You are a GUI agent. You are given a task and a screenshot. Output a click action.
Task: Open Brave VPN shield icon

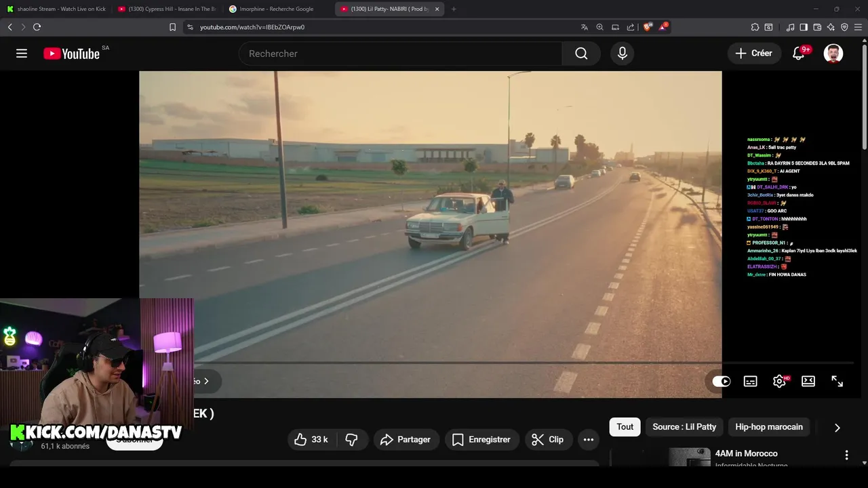pyautogui.click(x=844, y=27)
